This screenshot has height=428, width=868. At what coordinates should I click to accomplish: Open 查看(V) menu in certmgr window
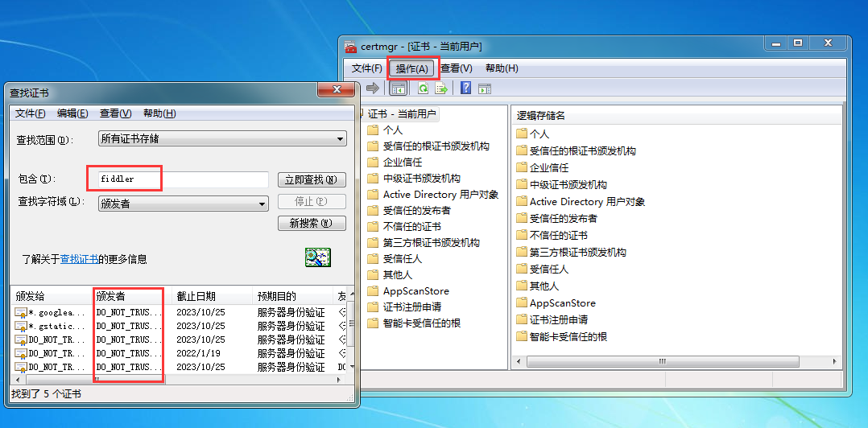click(x=457, y=68)
